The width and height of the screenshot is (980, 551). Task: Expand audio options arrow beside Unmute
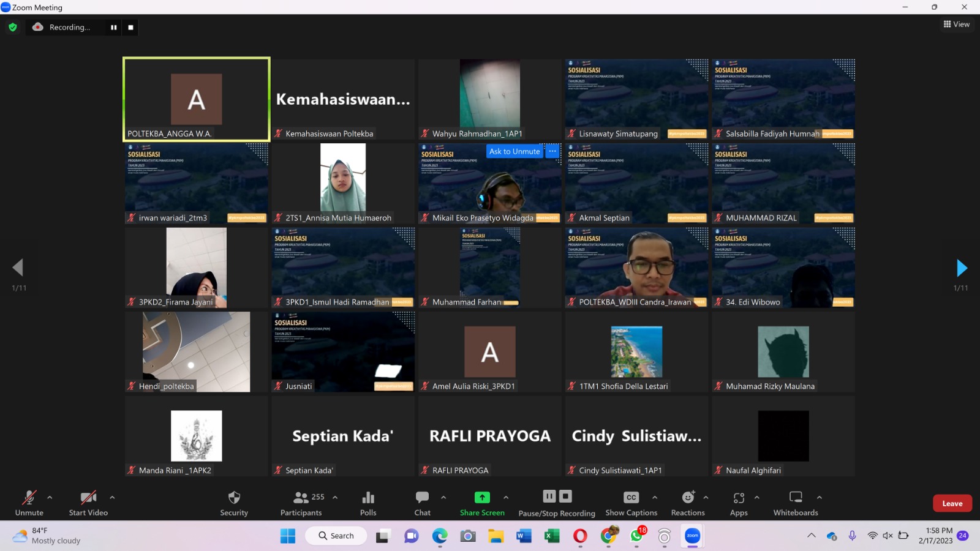pyautogui.click(x=50, y=497)
